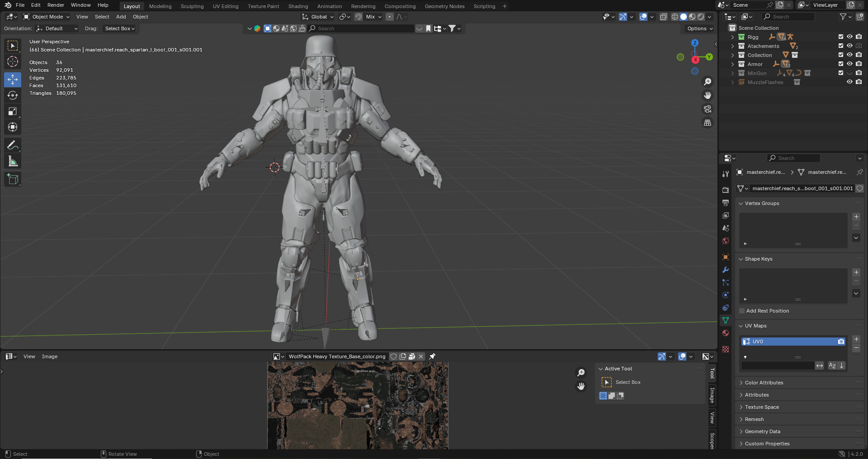Image resolution: width=868 pixels, height=459 pixels.
Task: Switch perspective/orthographic grid icon
Action: click(x=708, y=122)
